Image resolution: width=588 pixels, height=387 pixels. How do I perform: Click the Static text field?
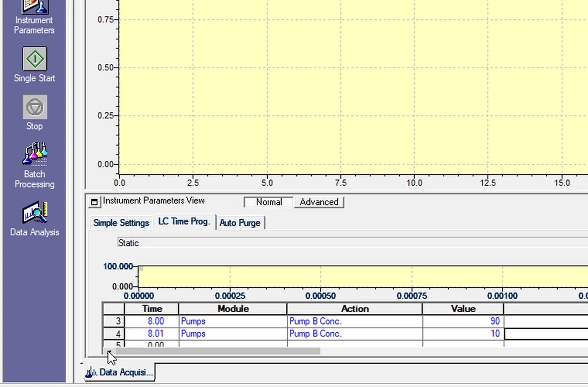352,243
